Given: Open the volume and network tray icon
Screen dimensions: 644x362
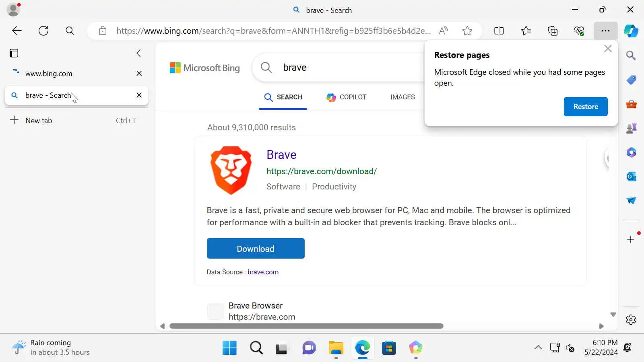Looking at the screenshot, I should 562,348.
